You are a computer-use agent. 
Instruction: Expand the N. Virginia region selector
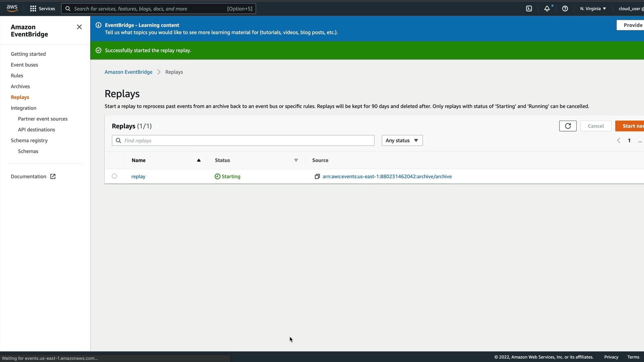[593, 9]
